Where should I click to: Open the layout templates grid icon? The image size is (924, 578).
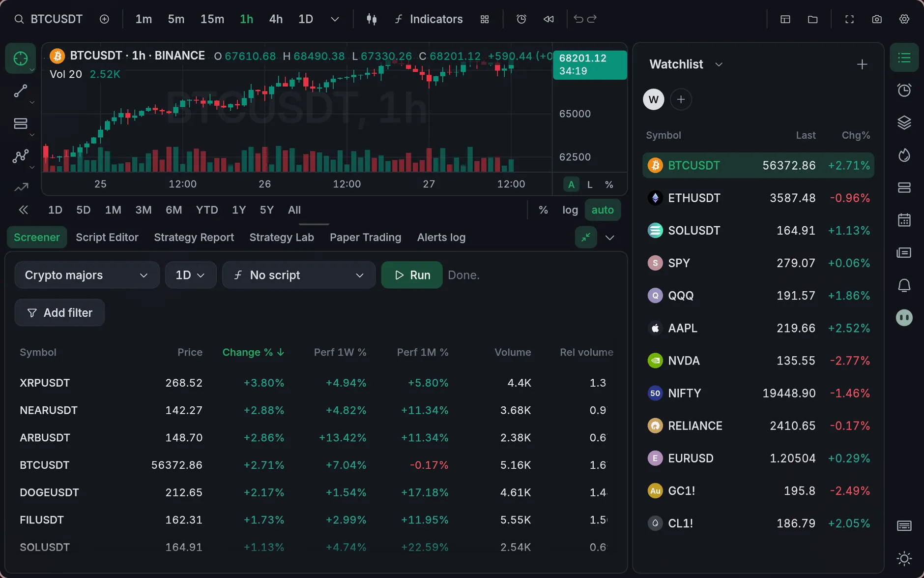[485, 19]
